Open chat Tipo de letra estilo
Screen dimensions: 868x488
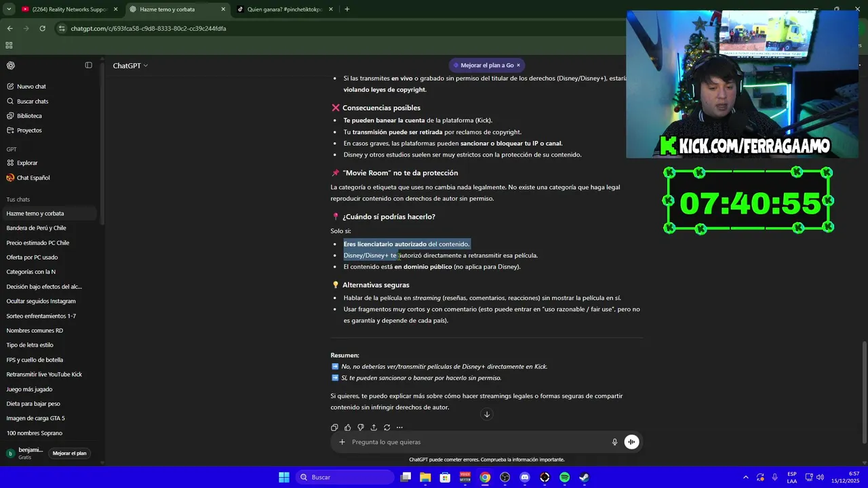pos(30,345)
